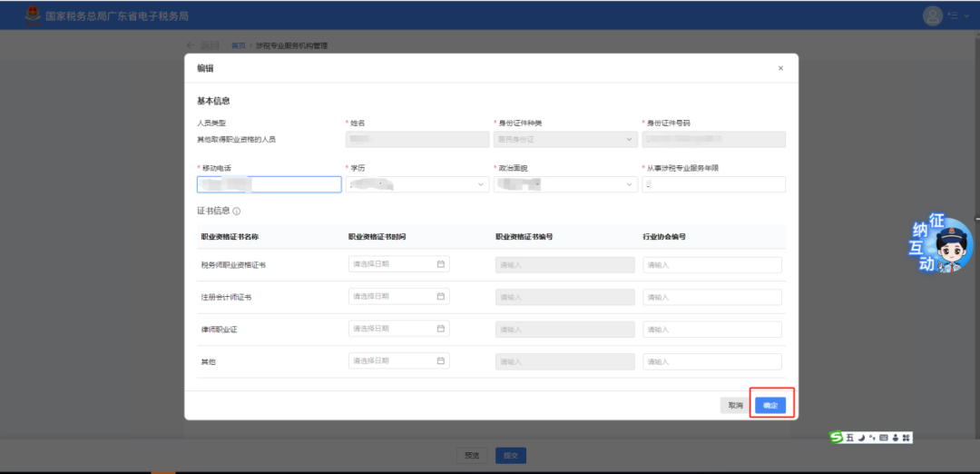
Task: Click 行业协会编号 input for 律师职业证
Action: (712, 330)
